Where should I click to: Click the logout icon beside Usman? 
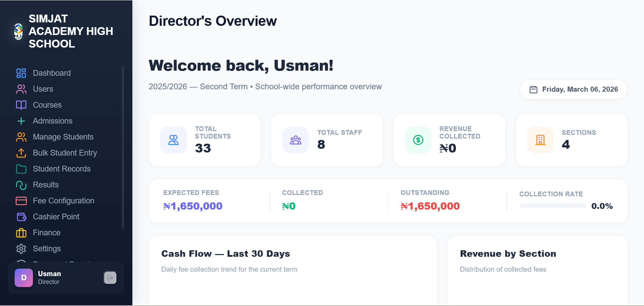[x=110, y=278]
